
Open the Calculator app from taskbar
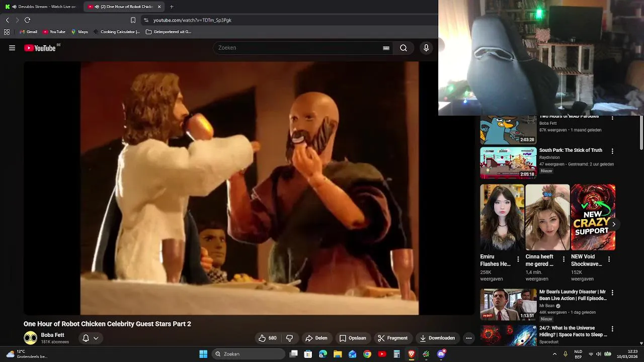point(396,354)
